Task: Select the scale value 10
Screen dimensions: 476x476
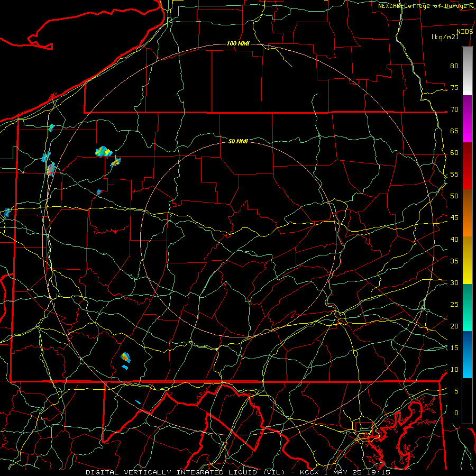Action: pyautogui.click(x=454, y=370)
